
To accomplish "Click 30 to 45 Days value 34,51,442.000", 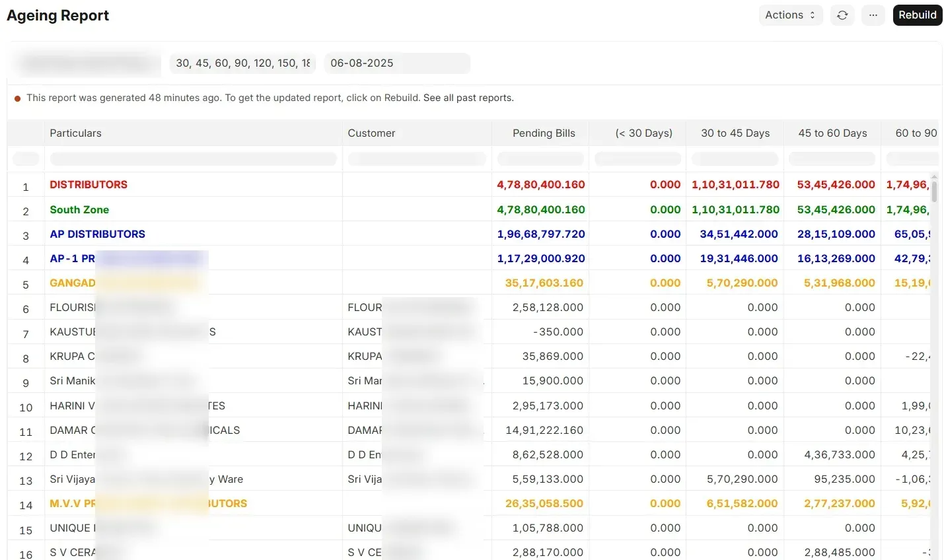I will point(739,234).
